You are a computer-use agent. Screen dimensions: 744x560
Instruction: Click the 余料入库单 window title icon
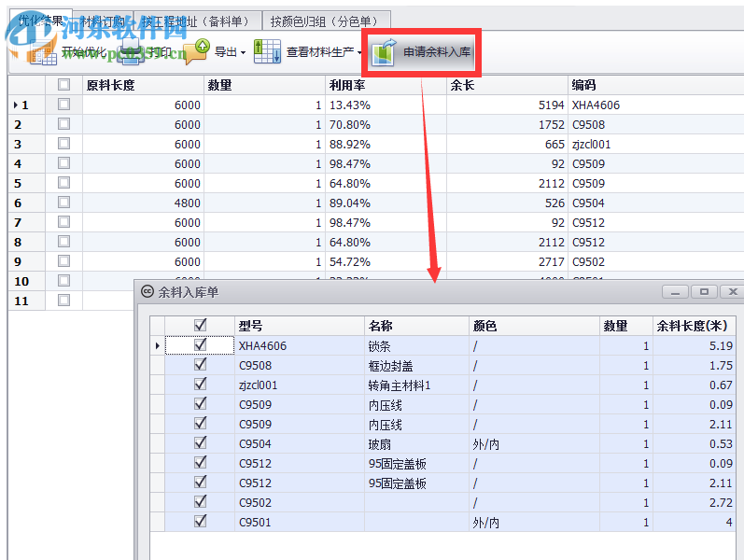(x=147, y=291)
